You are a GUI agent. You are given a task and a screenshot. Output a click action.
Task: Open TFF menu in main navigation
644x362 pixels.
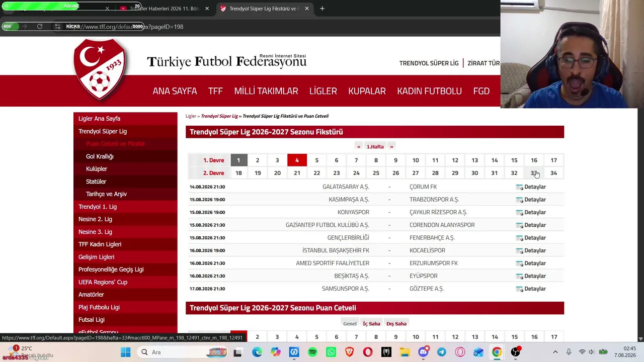point(215,91)
